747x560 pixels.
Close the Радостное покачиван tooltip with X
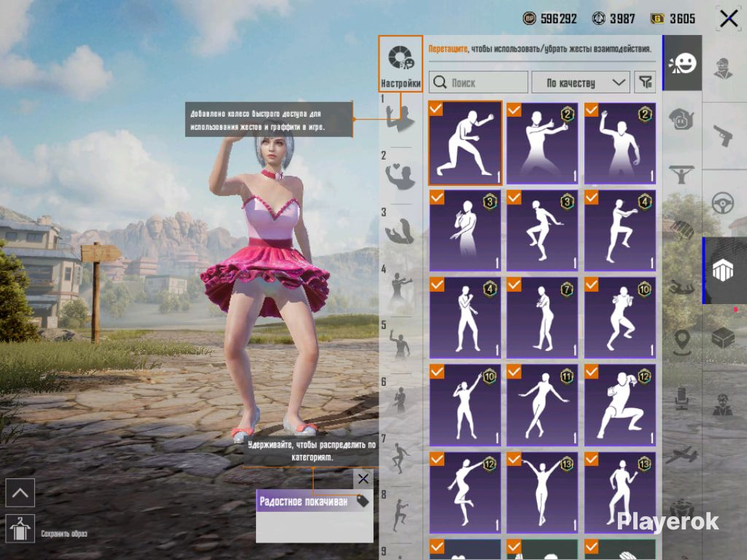click(x=363, y=478)
